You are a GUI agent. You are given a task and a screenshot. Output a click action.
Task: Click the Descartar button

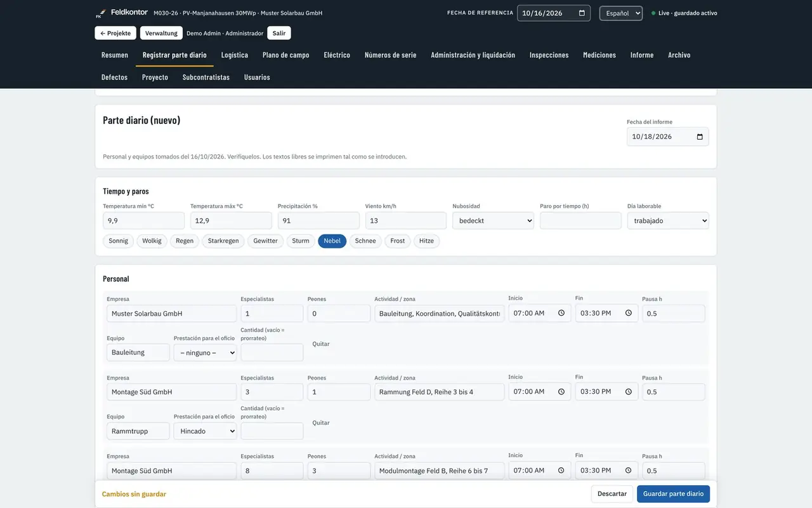612,494
